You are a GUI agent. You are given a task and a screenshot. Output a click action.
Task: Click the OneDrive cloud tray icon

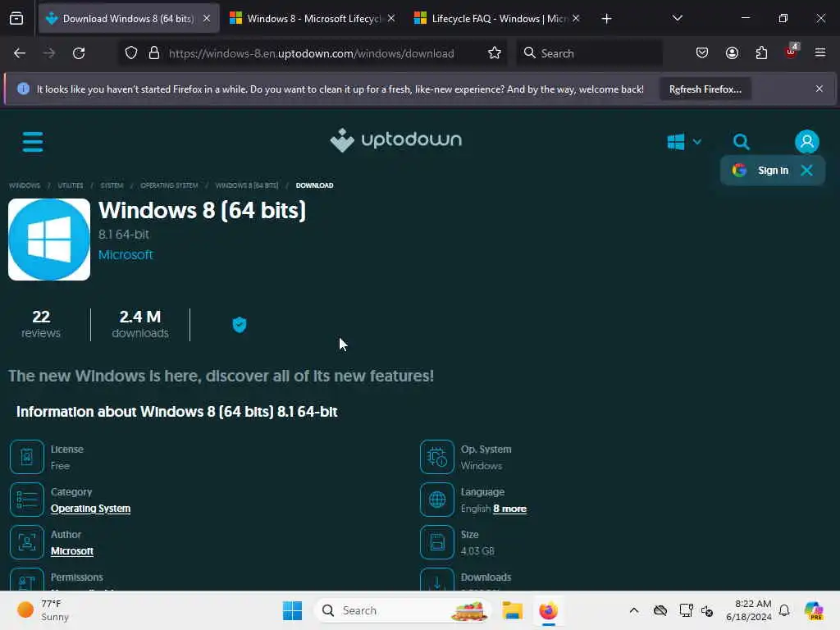pos(660,610)
